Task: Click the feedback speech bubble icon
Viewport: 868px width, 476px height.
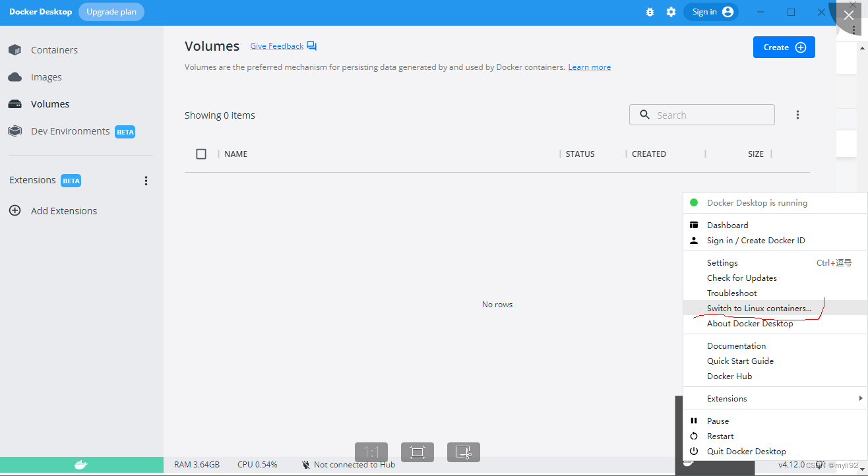Action: point(312,46)
